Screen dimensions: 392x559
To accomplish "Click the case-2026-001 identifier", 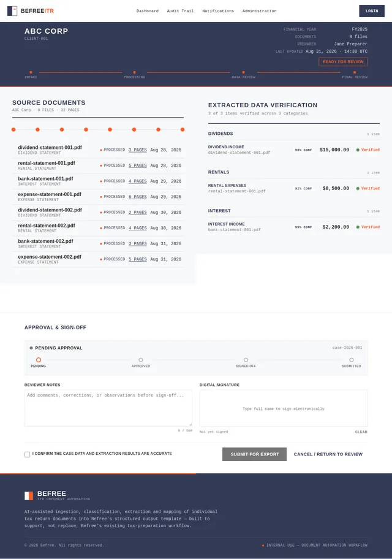I will 347,348.
